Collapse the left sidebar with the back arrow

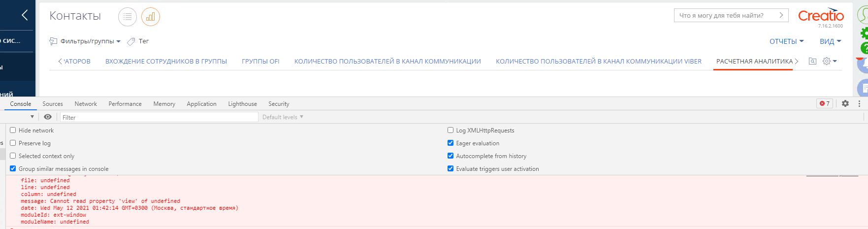(24, 15)
